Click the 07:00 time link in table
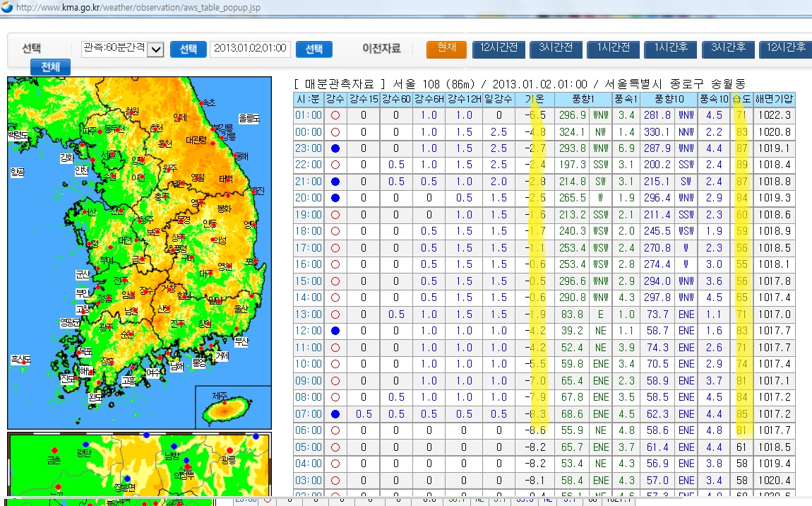Viewport: 812px width, 506px height. (x=308, y=414)
